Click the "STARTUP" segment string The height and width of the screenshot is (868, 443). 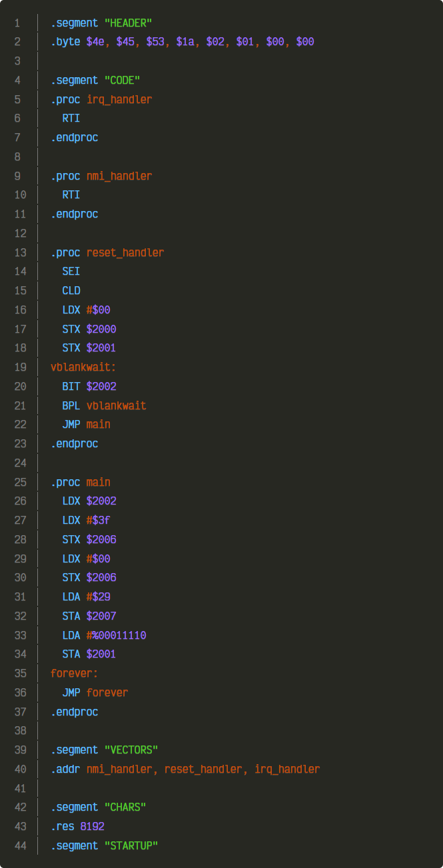[131, 846]
